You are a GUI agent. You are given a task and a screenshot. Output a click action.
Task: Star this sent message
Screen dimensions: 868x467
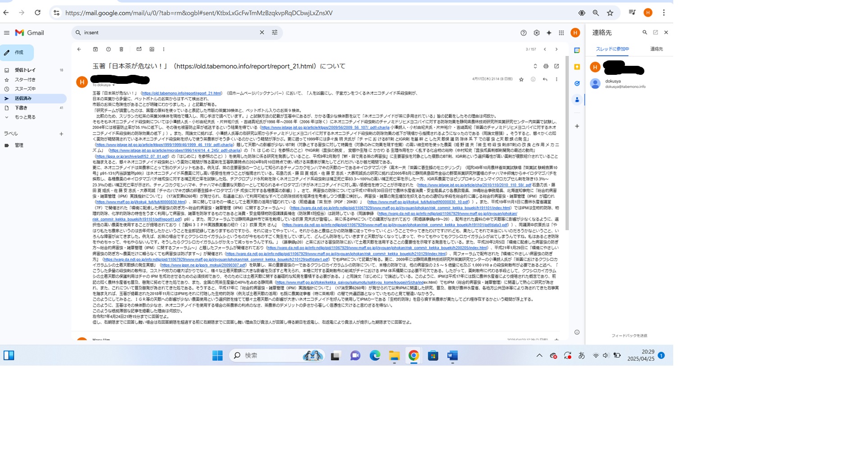(521, 79)
